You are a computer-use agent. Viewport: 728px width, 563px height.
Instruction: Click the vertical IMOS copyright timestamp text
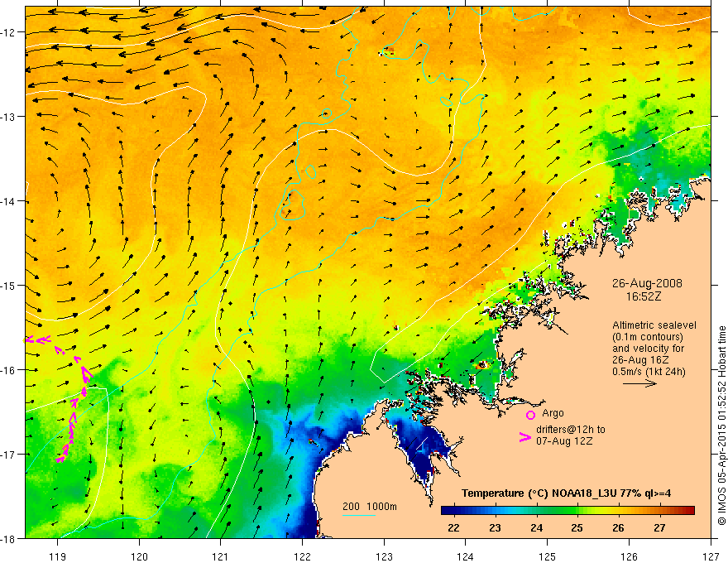[721, 426]
